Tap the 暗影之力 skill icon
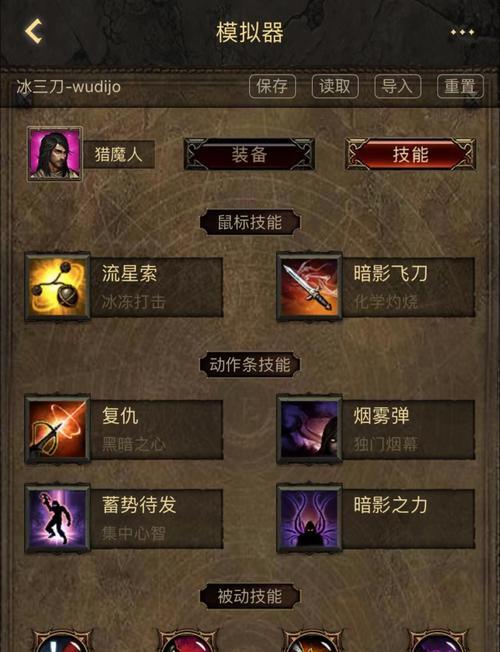 coord(309,518)
